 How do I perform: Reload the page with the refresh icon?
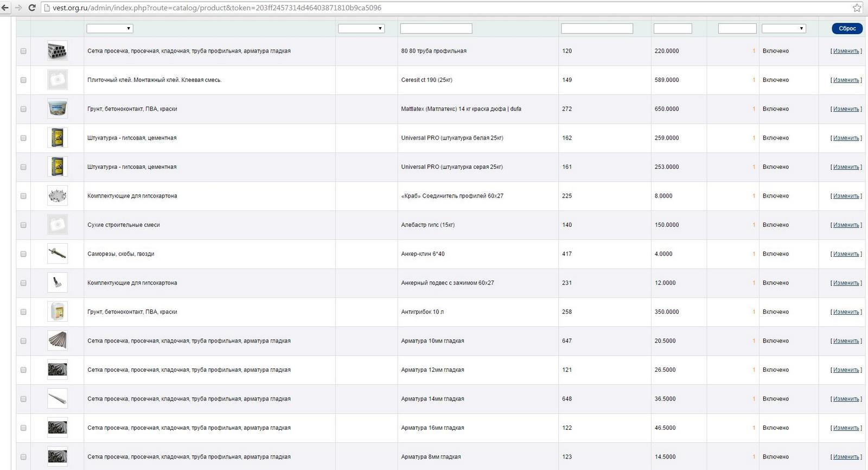[32, 8]
